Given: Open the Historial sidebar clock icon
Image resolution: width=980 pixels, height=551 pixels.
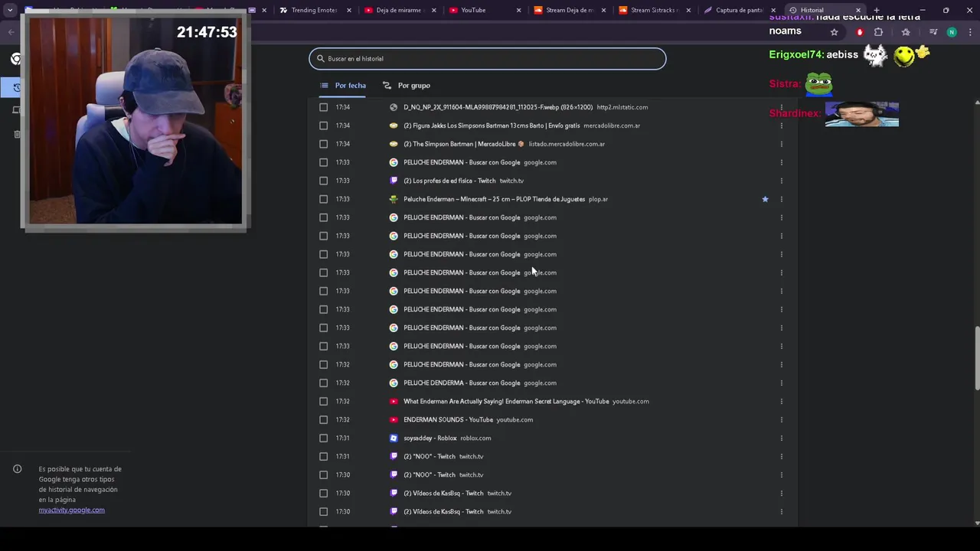Looking at the screenshot, I should tap(16, 87).
